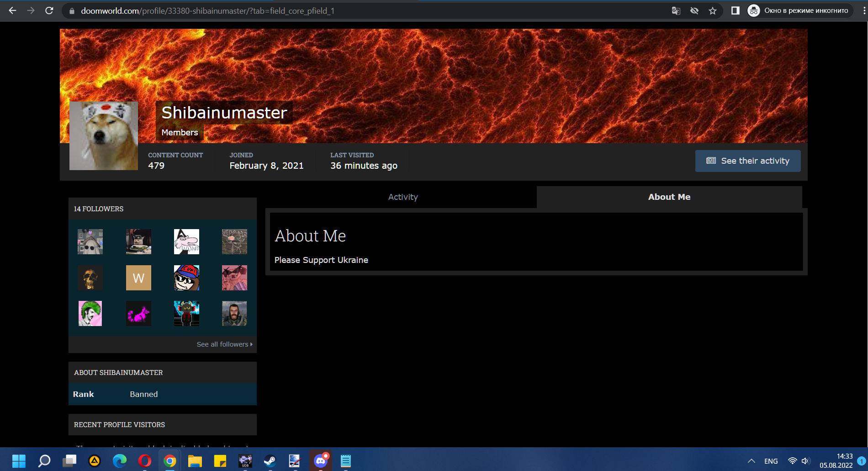868x471 pixels.
Task: Click the 36 minutes ago last visited value
Action: pyautogui.click(x=364, y=166)
